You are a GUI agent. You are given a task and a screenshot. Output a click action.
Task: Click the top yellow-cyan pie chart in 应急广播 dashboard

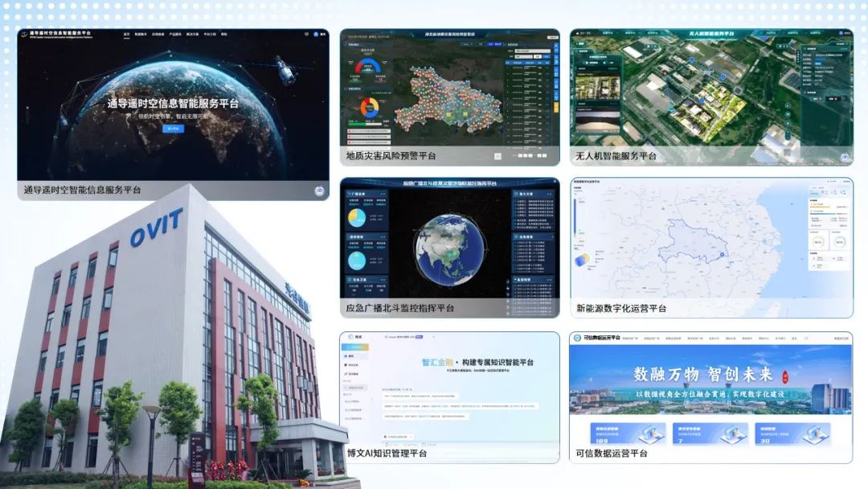coord(357,217)
